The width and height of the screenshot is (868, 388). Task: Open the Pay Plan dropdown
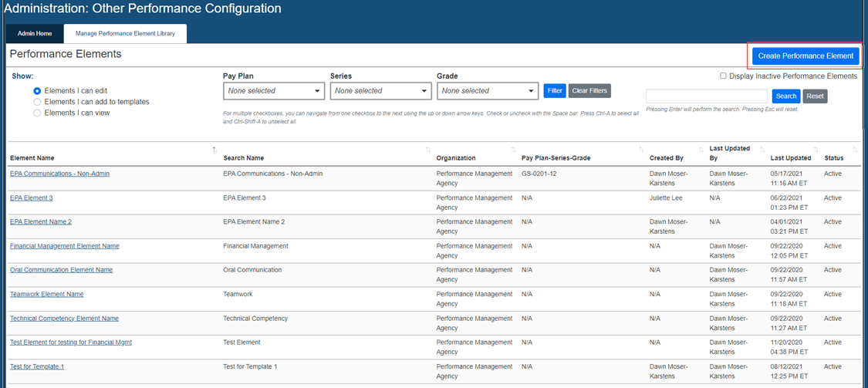274,91
